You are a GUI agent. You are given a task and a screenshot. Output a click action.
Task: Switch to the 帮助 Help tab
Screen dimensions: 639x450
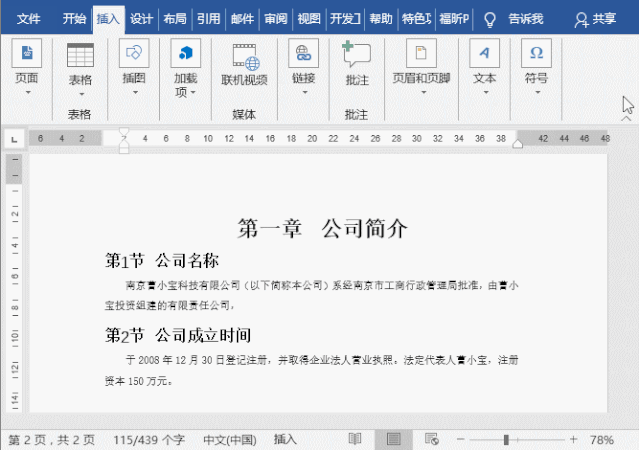coord(381,19)
